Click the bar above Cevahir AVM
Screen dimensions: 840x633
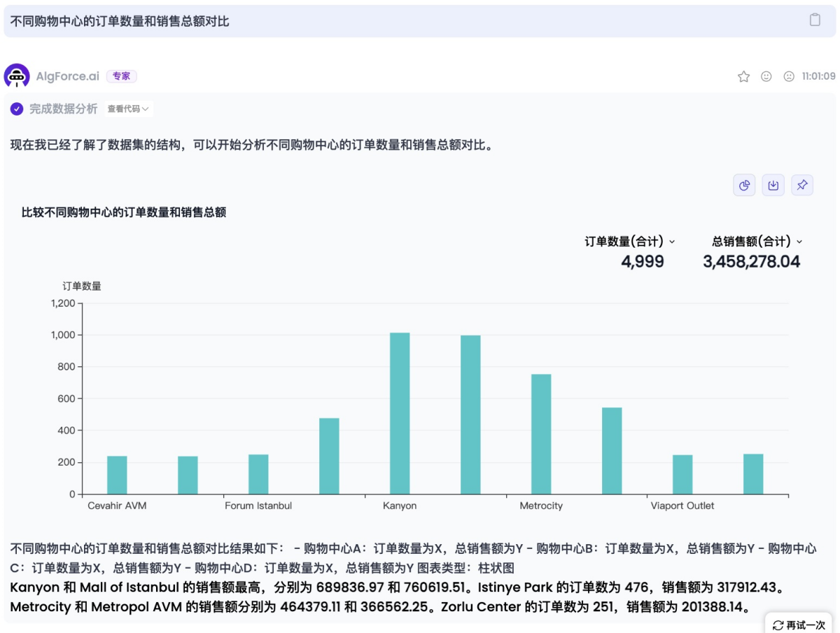point(117,475)
